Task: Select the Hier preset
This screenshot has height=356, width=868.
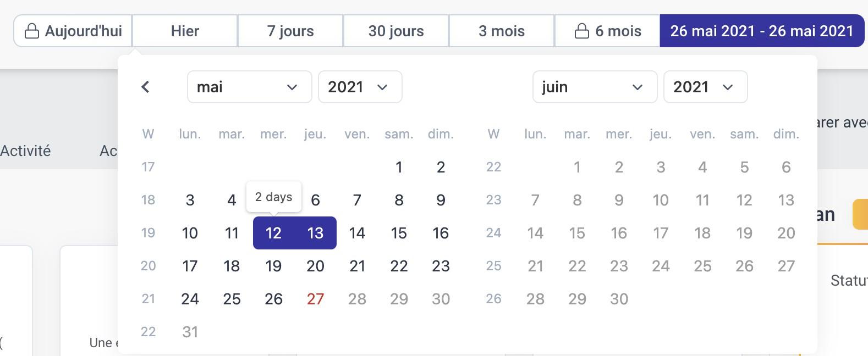Action: (185, 31)
